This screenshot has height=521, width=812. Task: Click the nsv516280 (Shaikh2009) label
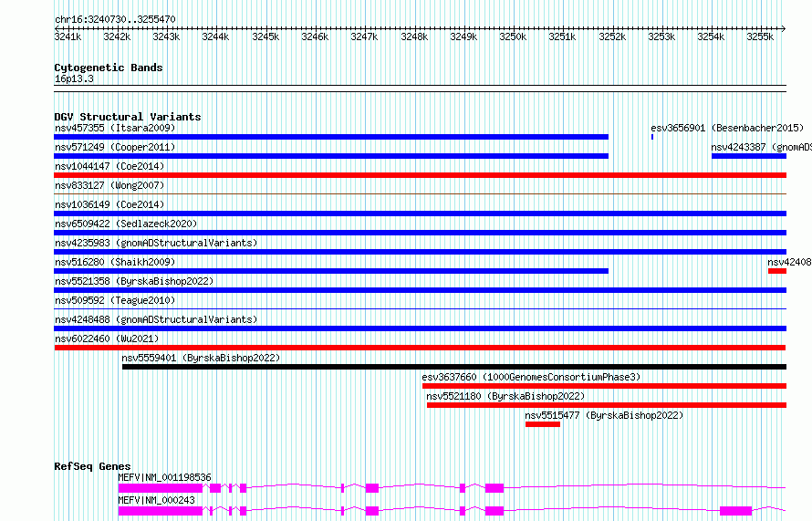[x=115, y=262]
